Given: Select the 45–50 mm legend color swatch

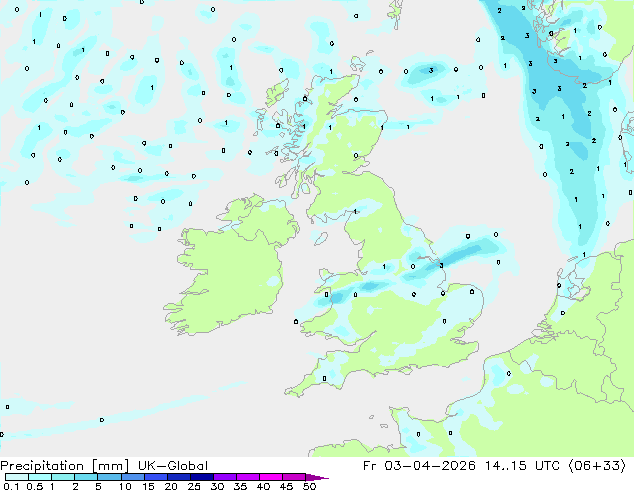Looking at the screenshot, I should (294, 477).
